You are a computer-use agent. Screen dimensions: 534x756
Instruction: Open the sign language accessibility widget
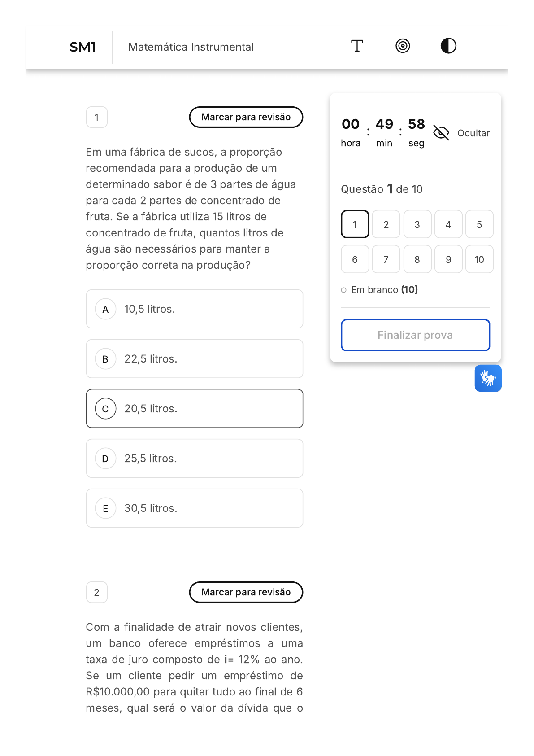[x=488, y=378]
